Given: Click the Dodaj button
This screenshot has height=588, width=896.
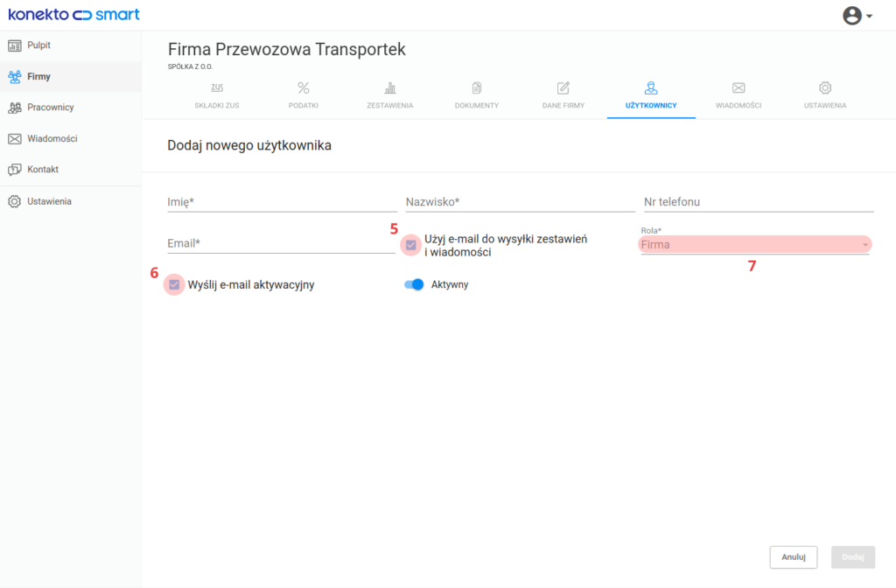Looking at the screenshot, I should click(853, 557).
